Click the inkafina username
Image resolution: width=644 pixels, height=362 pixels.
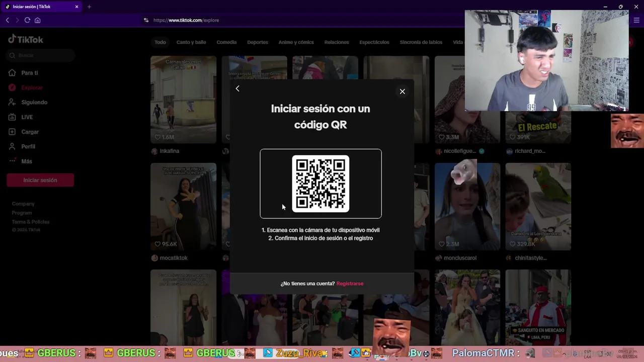click(169, 151)
